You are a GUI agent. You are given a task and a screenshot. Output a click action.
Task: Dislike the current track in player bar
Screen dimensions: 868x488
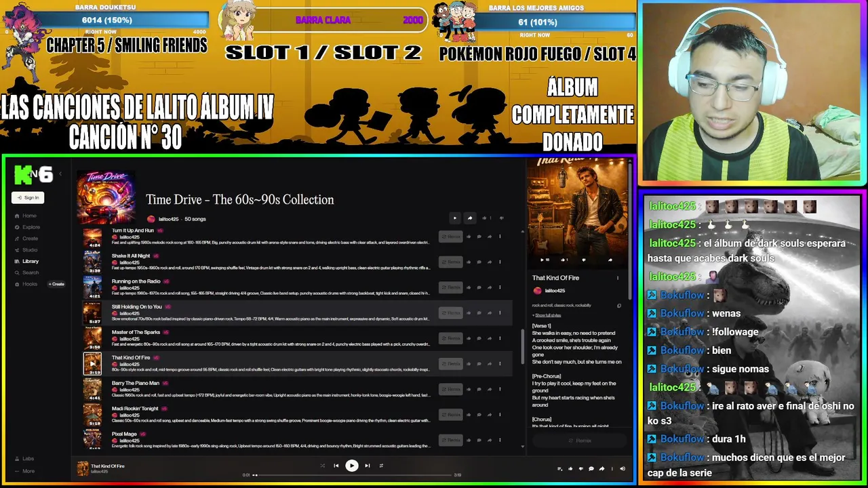(x=580, y=468)
